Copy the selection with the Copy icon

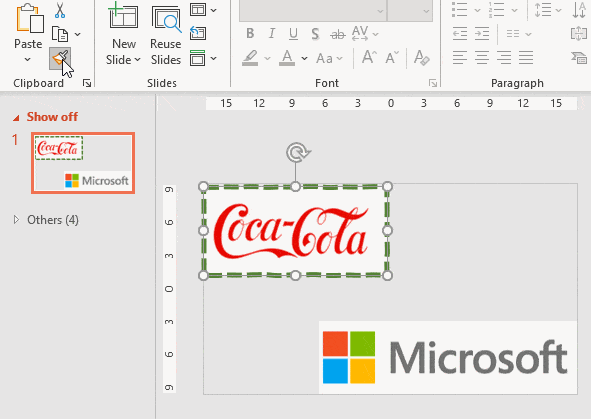(x=60, y=34)
